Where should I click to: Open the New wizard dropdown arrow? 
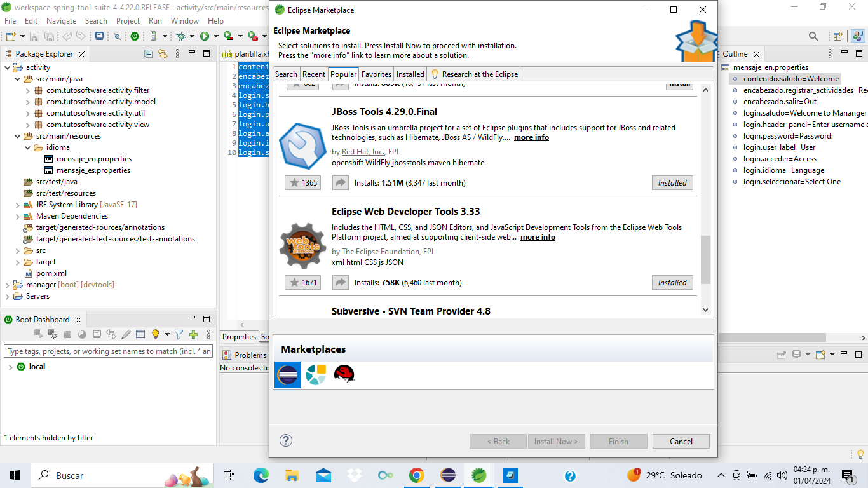[22, 36]
